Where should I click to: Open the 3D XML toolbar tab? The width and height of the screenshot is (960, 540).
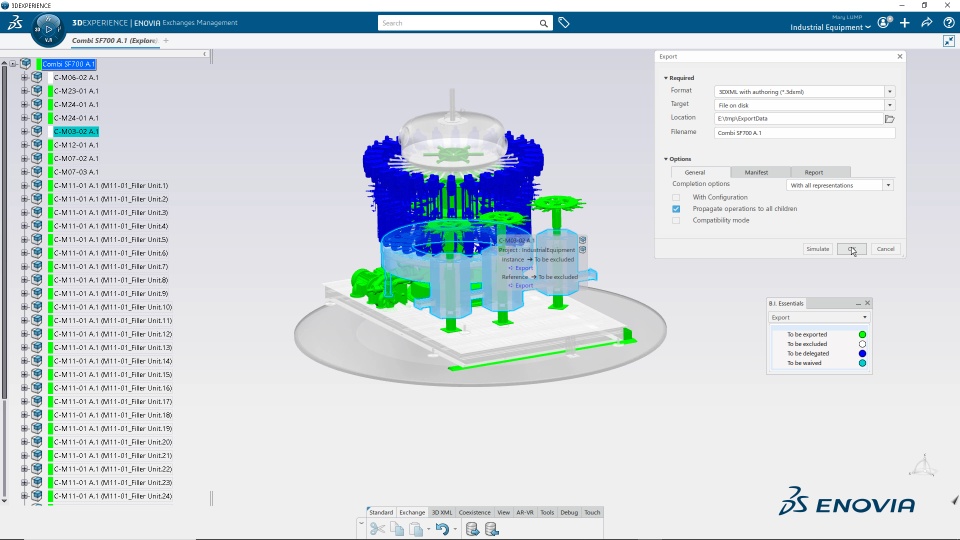[x=441, y=512]
